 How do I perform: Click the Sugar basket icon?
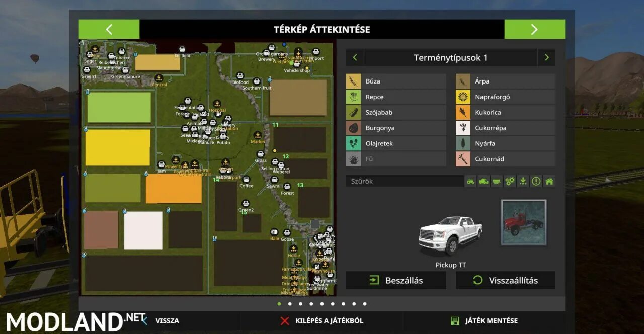pyautogui.click(x=91, y=55)
